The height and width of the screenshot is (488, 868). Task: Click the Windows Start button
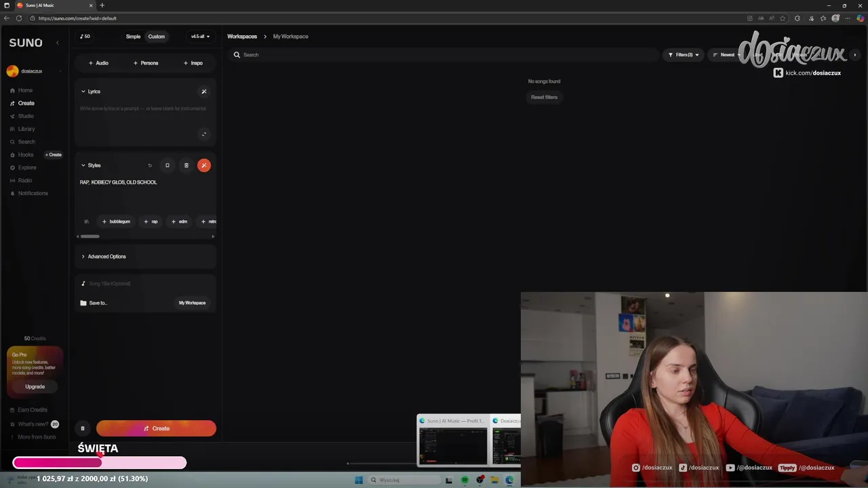(359, 480)
